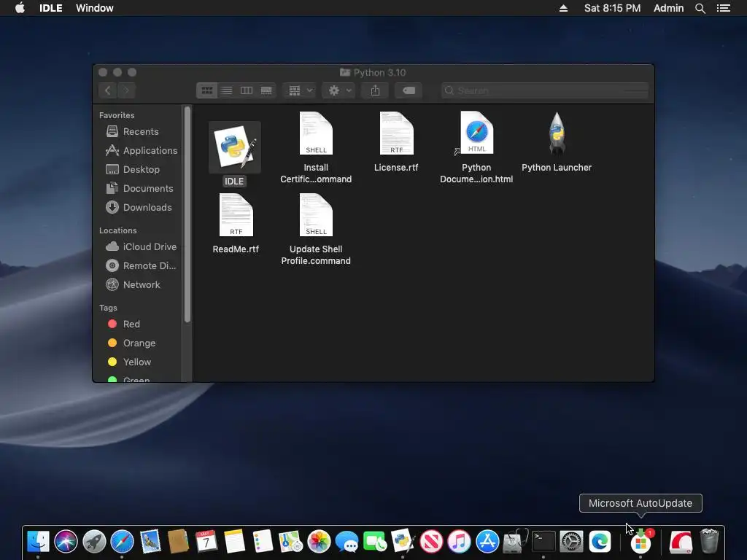Open Spotlight search in menu bar
The width and height of the screenshot is (747, 560).
coord(700,8)
